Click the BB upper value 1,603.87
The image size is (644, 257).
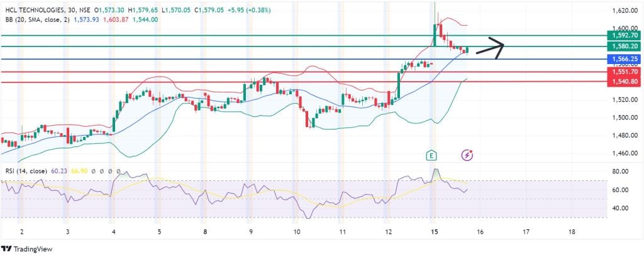coord(116,19)
